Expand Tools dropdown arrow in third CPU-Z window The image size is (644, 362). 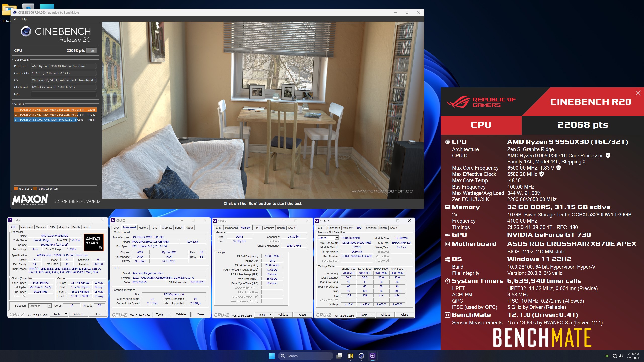click(271, 315)
